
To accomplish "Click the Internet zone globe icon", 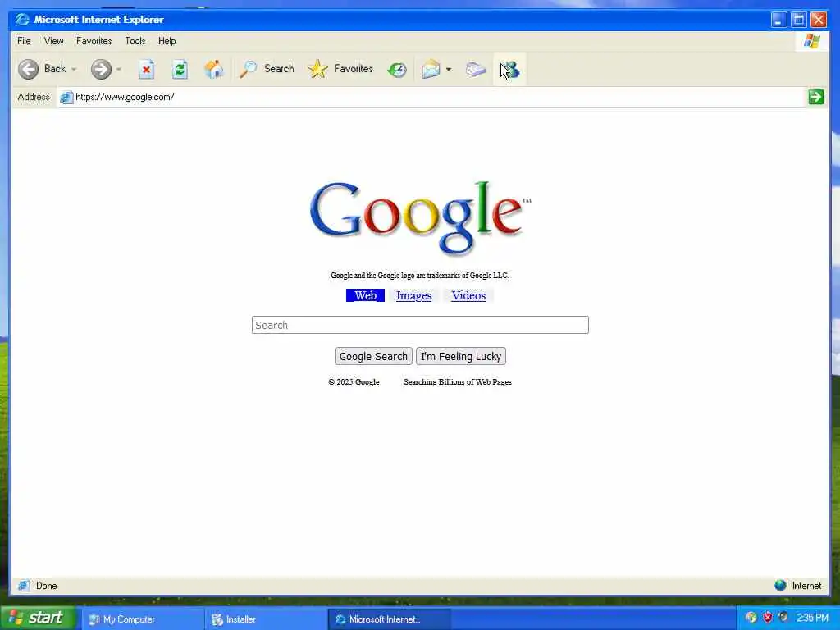I will coord(781,586).
